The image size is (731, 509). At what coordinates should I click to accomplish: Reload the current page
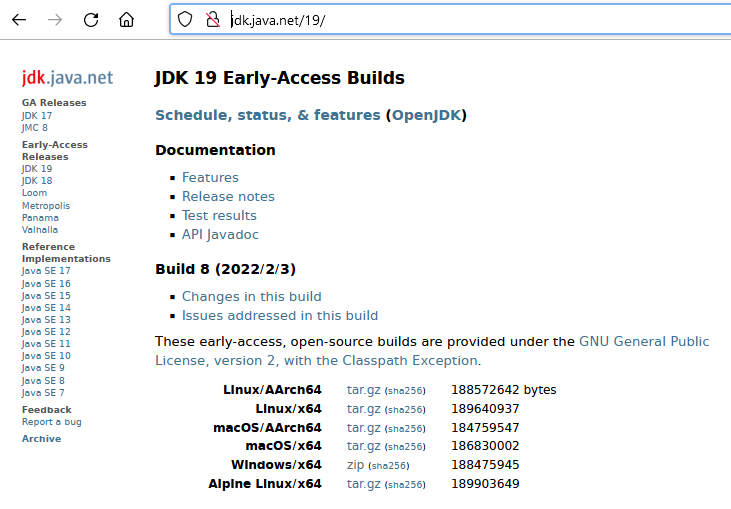point(91,20)
